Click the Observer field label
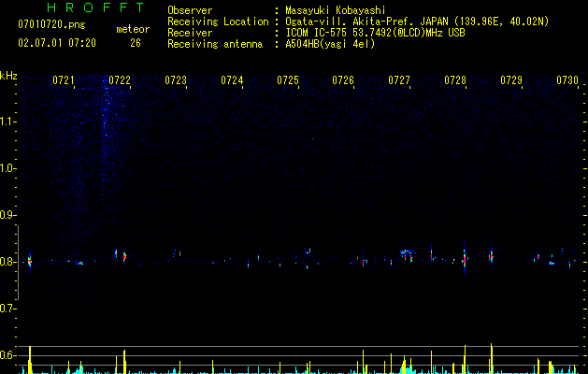 point(190,10)
